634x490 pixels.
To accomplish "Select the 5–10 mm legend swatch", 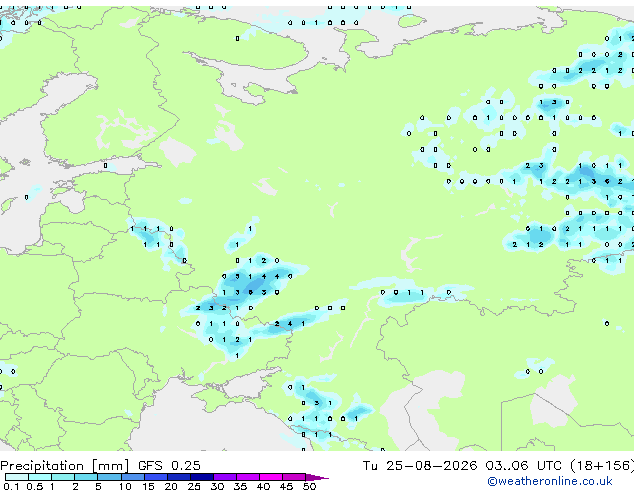I will (109, 477).
